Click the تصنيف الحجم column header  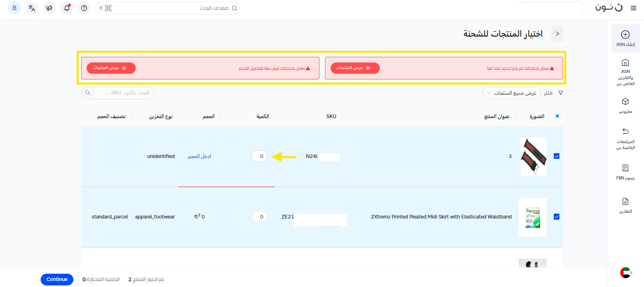point(111,116)
